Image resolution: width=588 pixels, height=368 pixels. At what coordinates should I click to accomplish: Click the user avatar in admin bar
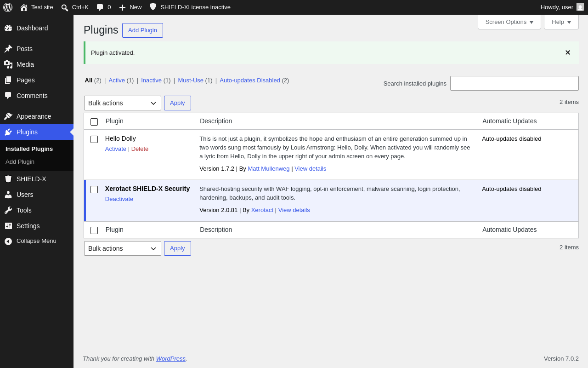point(580,7)
